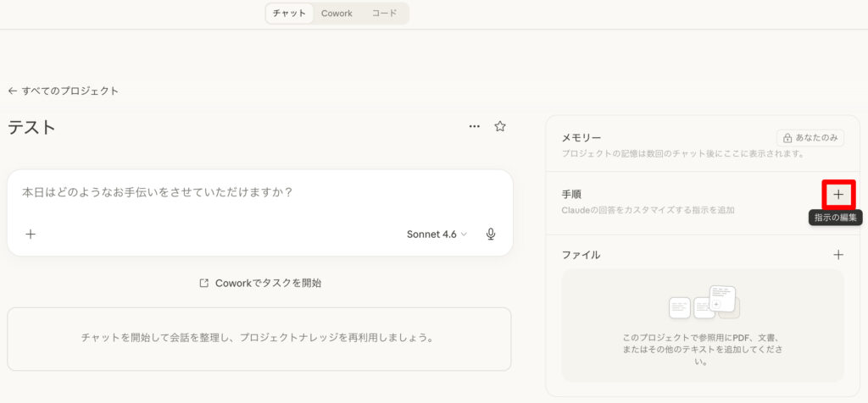This screenshot has height=403, width=868.
Task: Click the documents illustration in ファイル panel
Action: point(703,302)
